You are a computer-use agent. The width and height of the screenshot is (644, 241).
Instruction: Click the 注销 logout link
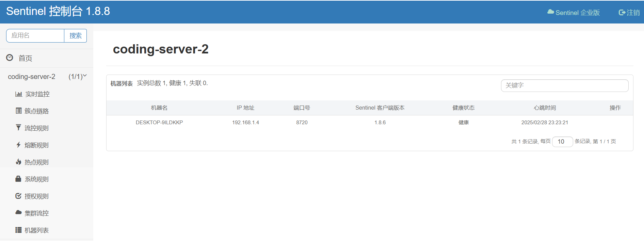pos(633,13)
